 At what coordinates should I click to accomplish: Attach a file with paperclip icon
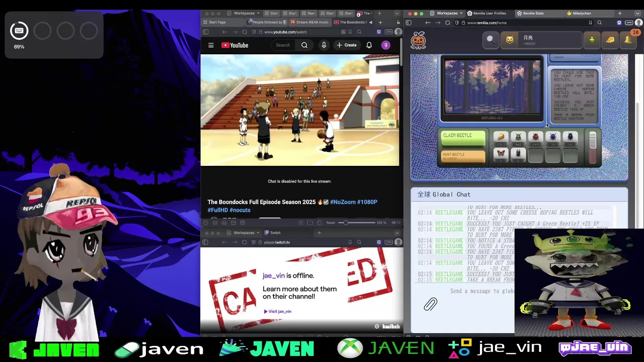click(x=430, y=304)
